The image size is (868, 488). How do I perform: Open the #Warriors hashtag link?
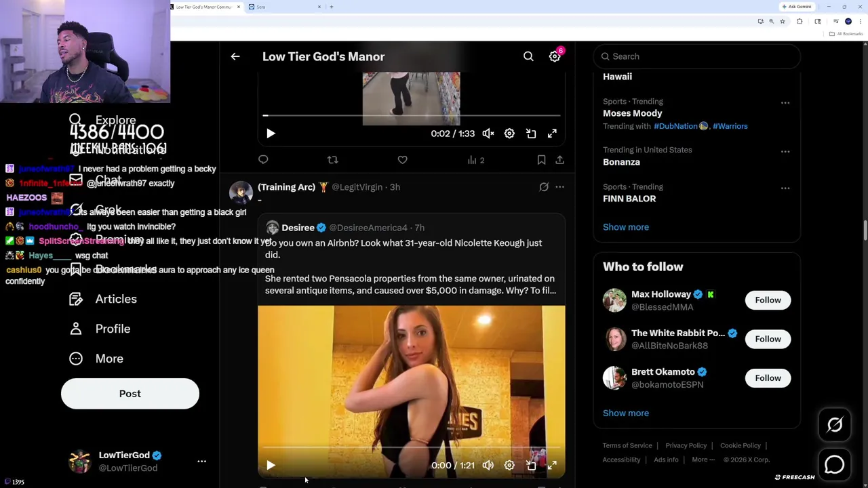click(730, 126)
